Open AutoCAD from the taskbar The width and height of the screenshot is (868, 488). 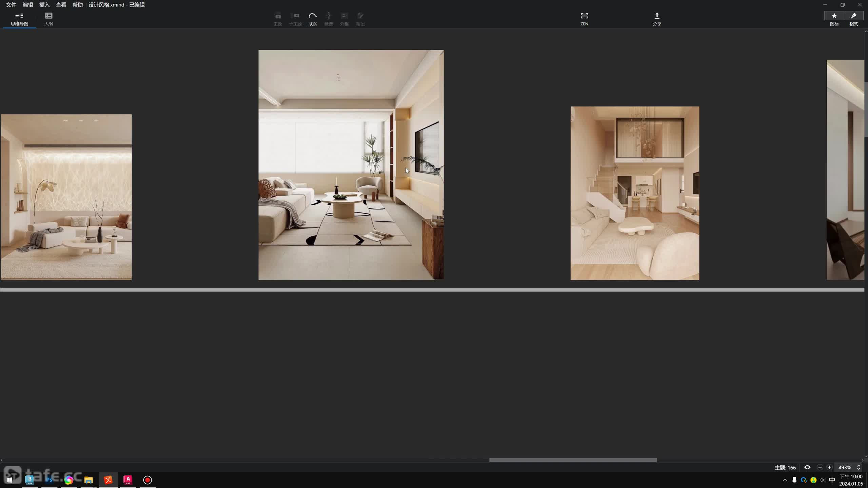click(x=128, y=480)
